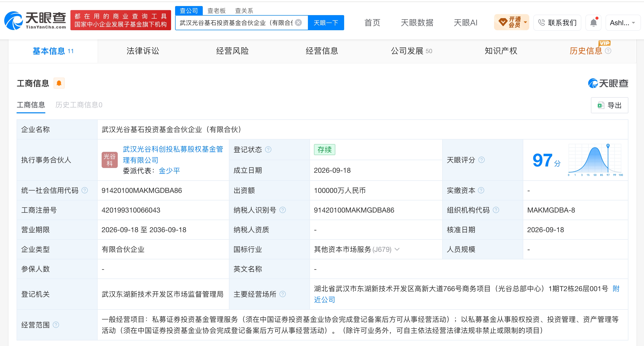The image size is (644, 346).
Task: Click help icon next to 组织机构代码
Action: click(496, 210)
